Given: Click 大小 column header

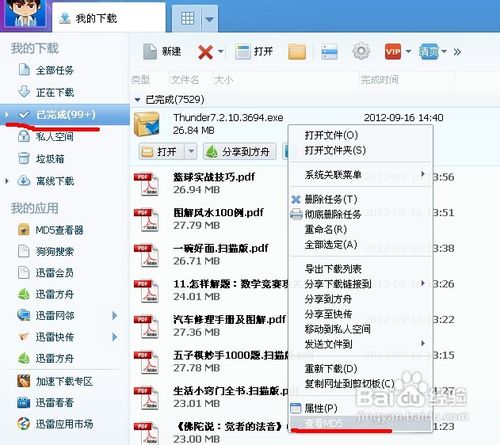Looking at the screenshot, I should click(x=223, y=80).
